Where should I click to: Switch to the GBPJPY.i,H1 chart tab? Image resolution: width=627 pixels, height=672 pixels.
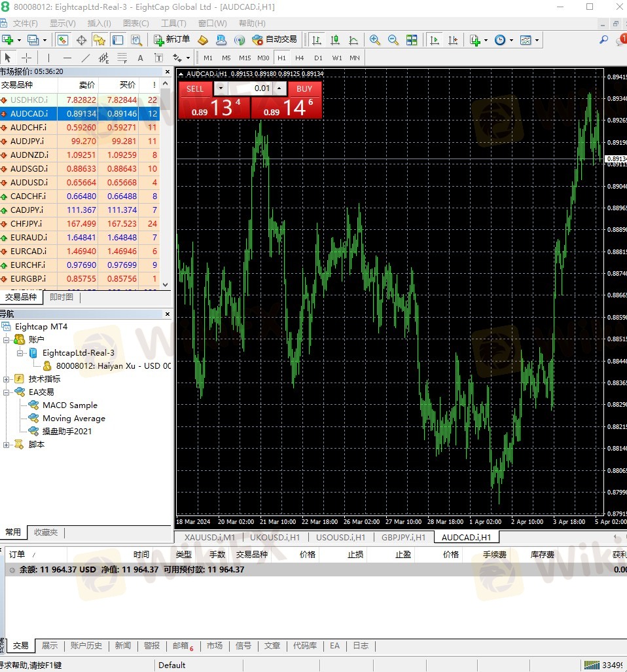click(403, 537)
